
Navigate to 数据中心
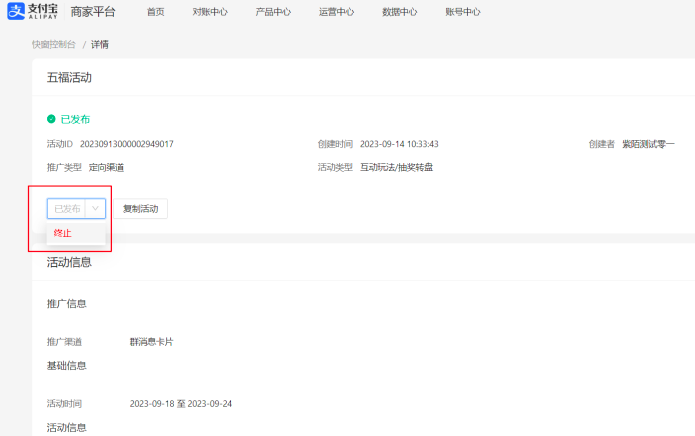pos(399,12)
